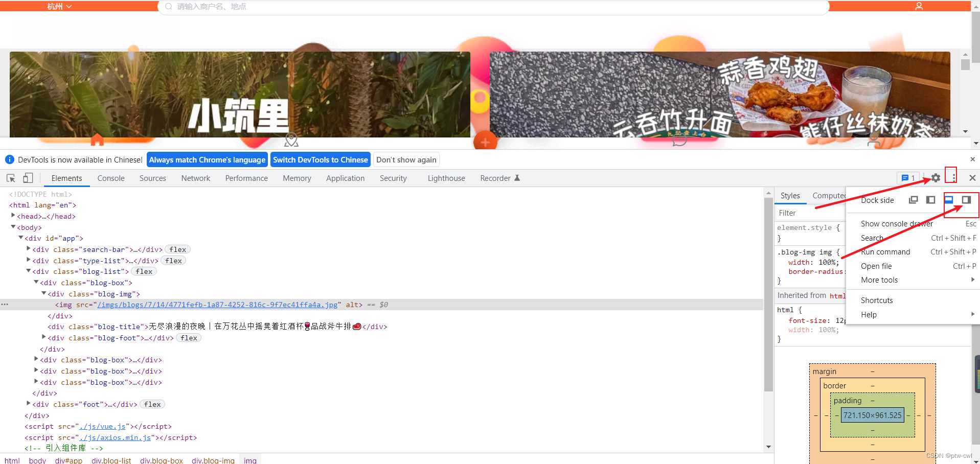Switch to the Console tab

coord(111,178)
